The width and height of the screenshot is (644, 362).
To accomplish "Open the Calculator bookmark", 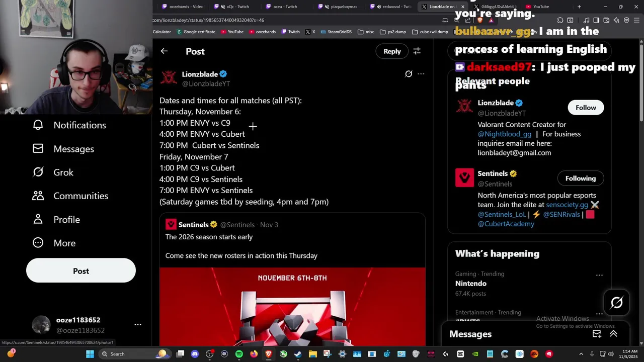I will pyautogui.click(x=162, y=32).
